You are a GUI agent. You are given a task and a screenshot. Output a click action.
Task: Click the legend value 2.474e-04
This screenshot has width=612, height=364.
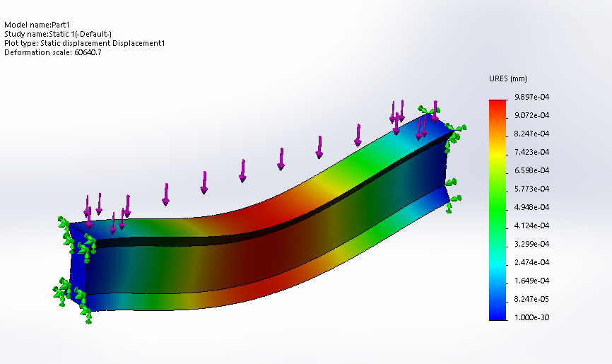coord(531,262)
